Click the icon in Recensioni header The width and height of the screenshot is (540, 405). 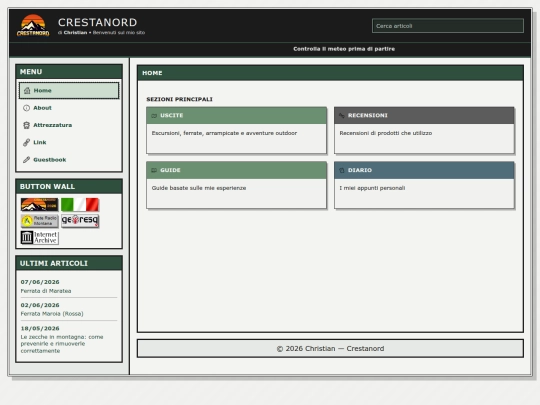coord(342,116)
